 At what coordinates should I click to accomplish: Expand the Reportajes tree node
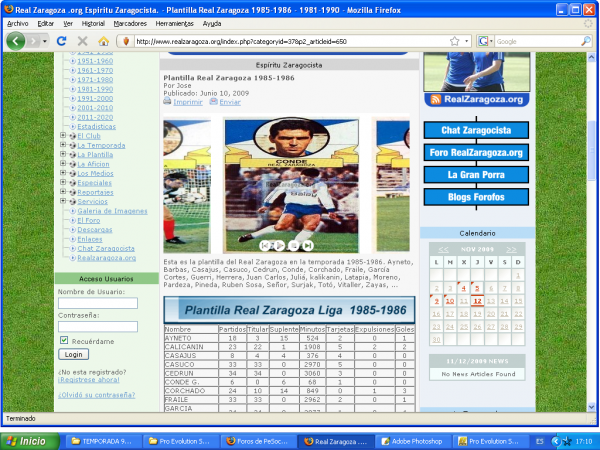coord(63,191)
